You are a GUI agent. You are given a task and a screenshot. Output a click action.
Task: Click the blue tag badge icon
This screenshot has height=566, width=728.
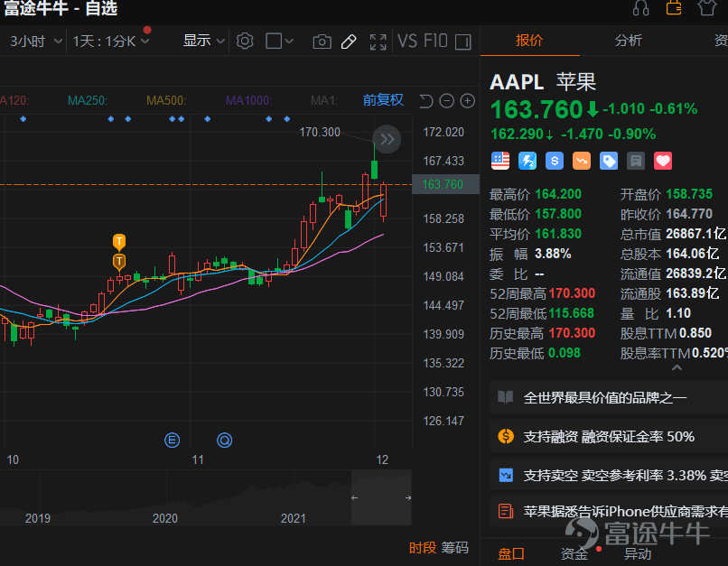click(609, 161)
